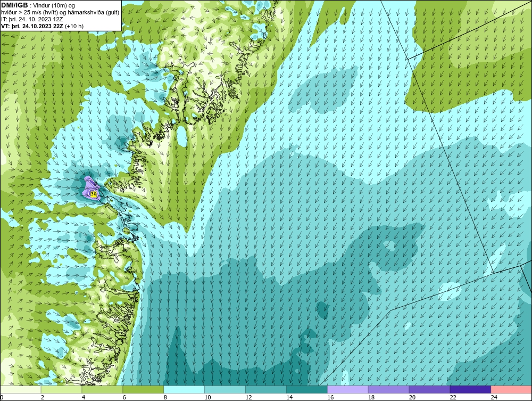Viewport: 532px width, 401px height.
Task: Click the legend scale label 0
Action: (x=2, y=397)
